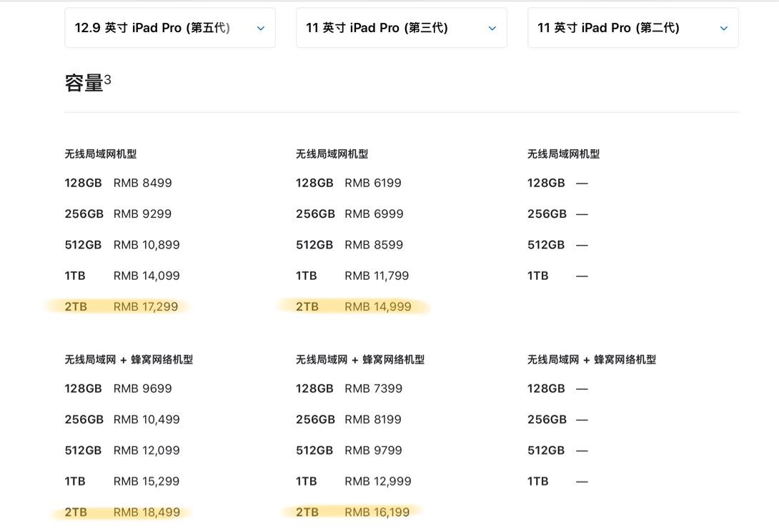779x532 pixels.
Task: Open the 11 英寸 iPad Pro (第三代) model dropdown
Action: point(402,28)
